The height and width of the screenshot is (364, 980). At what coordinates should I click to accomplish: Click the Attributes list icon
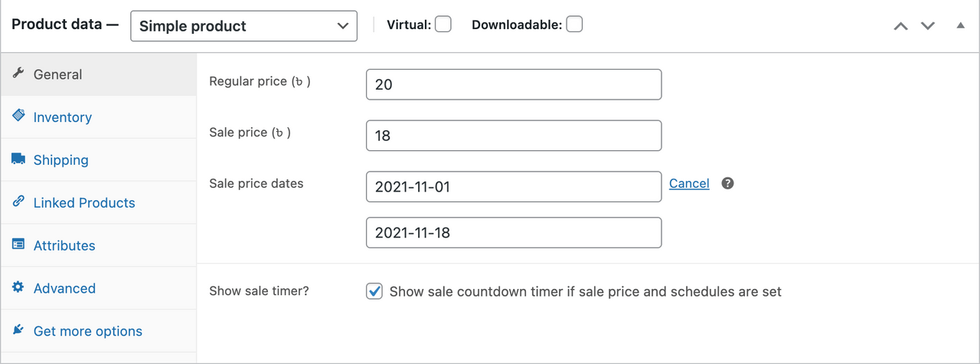point(18,245)
